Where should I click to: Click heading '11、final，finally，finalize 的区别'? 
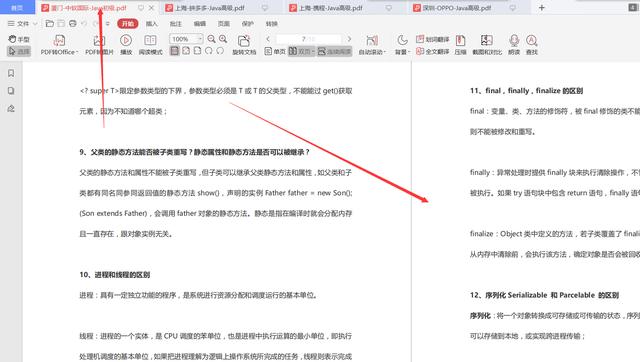tap(527, 91)
